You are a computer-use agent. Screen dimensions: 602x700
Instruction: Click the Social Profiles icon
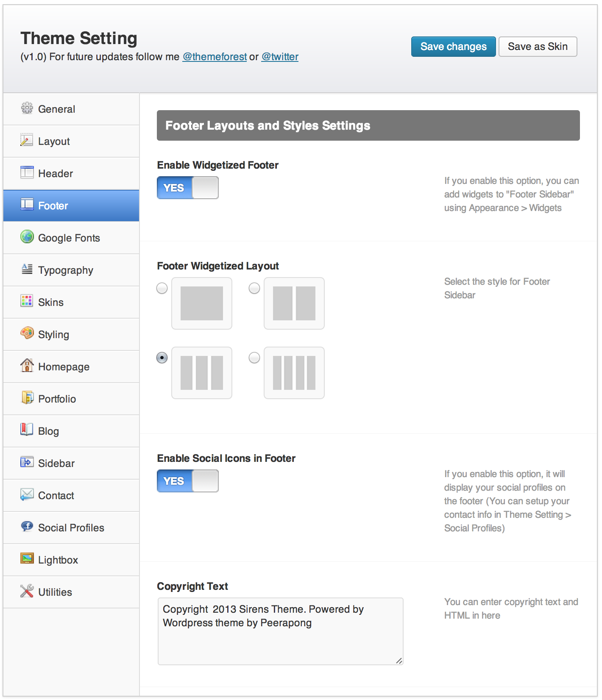(x=27, y=527)
